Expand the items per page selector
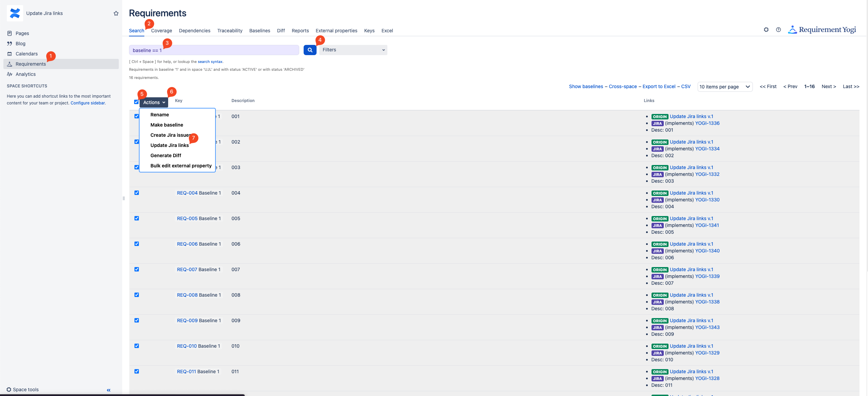 pyautogui.click(x=724, y=87)
